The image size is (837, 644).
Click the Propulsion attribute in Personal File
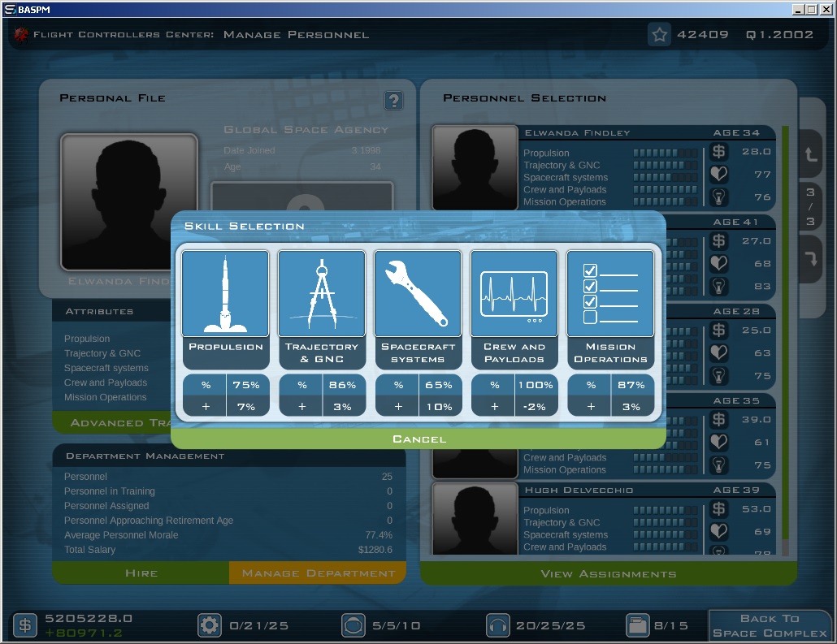coord(87,339)
